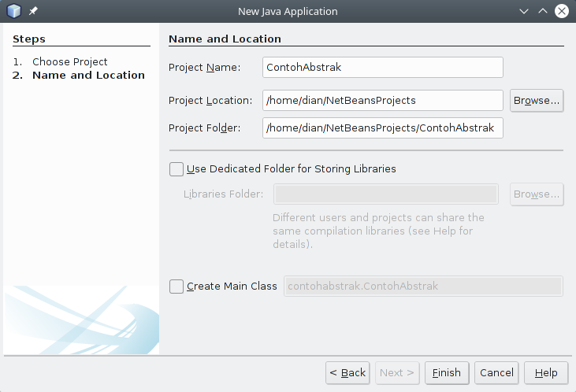
Task: Check the Create Main Class box
Action: [177, 287]
